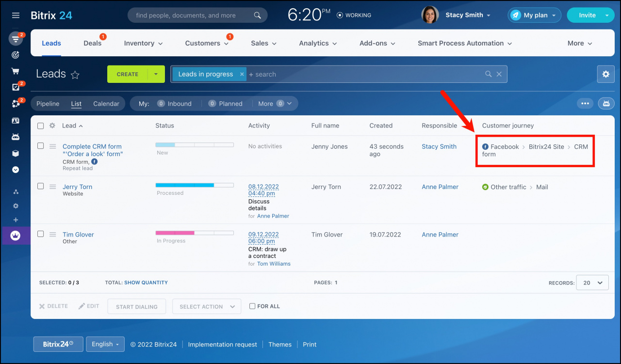
Task: Click the magnifier icon in filter bar
Action: [x=489, y=74]
